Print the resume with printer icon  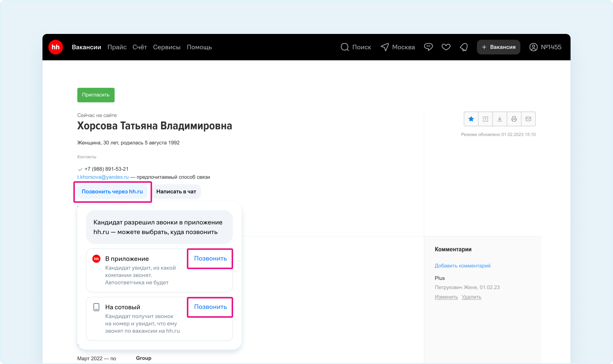tap(514, 119)
